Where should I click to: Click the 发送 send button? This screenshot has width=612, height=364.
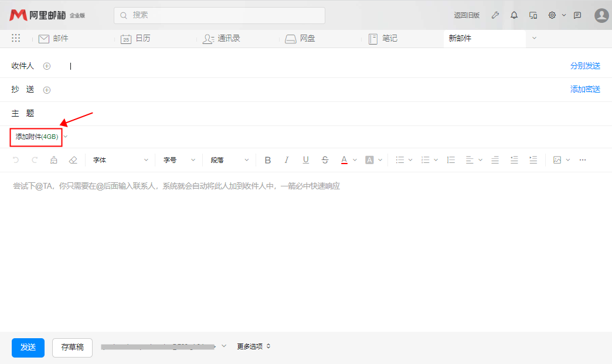point(28,347)
